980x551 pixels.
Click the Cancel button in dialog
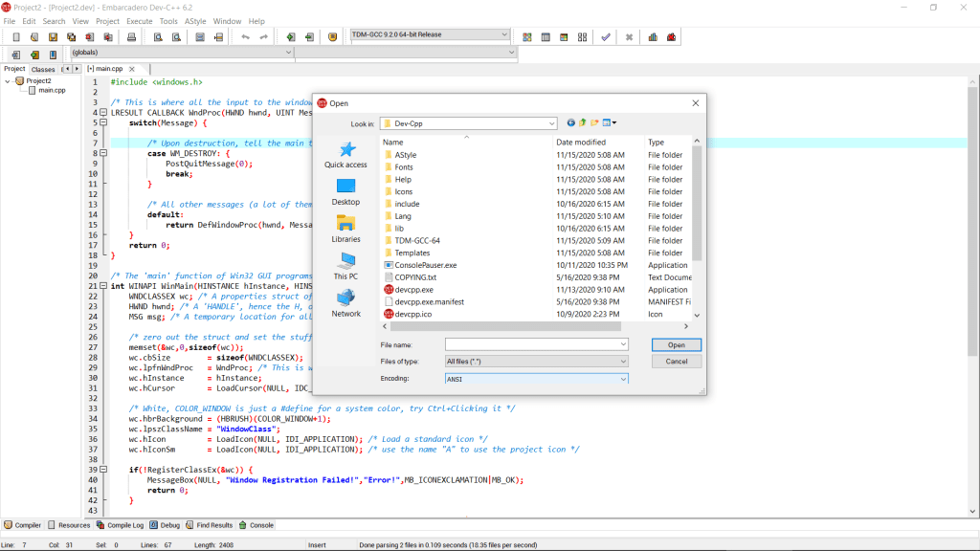coord(677,362)
